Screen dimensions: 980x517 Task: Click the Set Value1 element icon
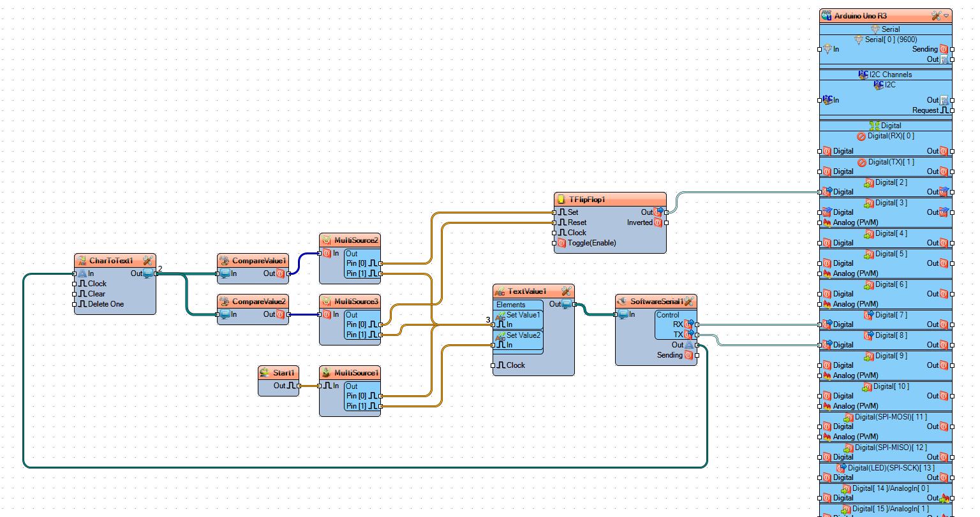(x=500, y=315)
